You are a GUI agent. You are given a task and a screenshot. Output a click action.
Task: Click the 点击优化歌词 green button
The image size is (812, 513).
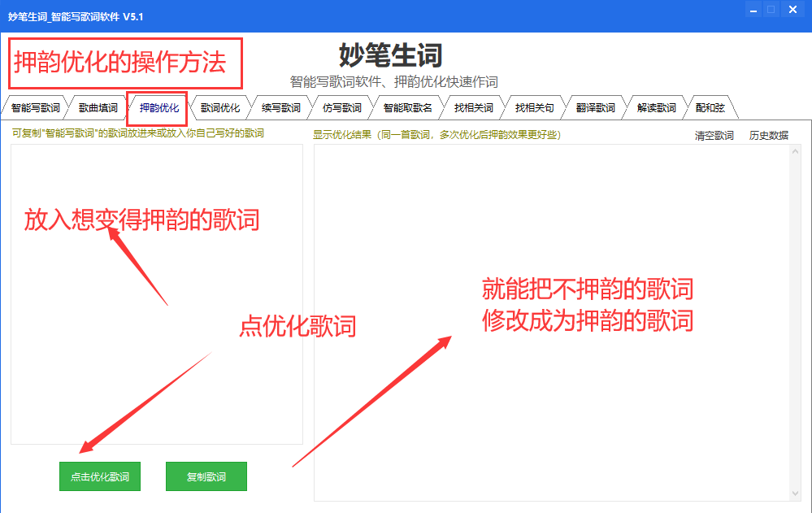point(100,476)
